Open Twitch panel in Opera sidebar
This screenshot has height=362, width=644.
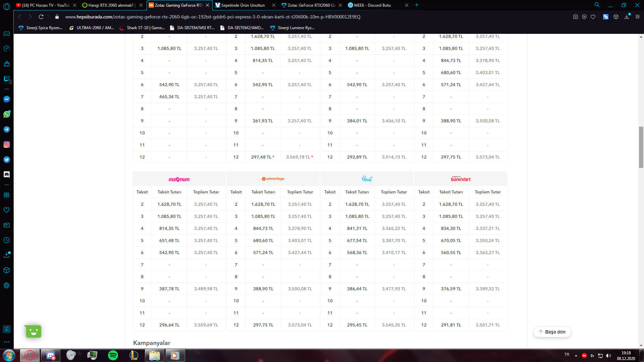point(7,79)
